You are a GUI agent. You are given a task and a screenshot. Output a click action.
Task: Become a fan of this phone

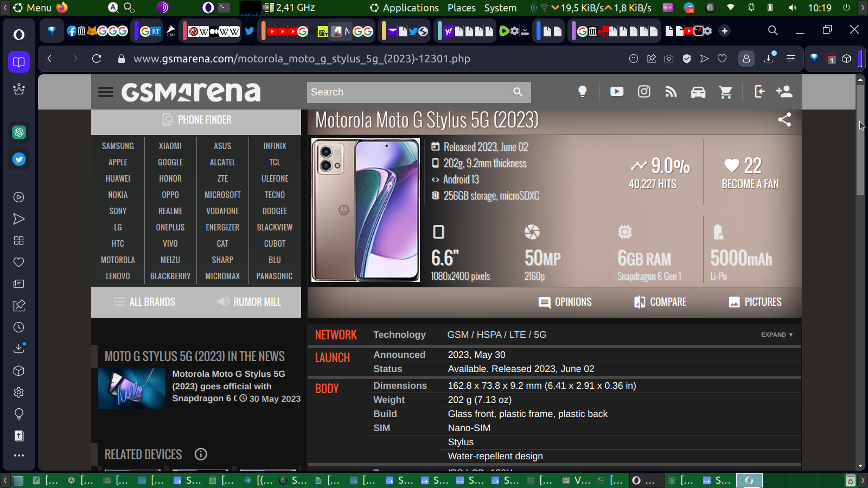click(750, 173)
